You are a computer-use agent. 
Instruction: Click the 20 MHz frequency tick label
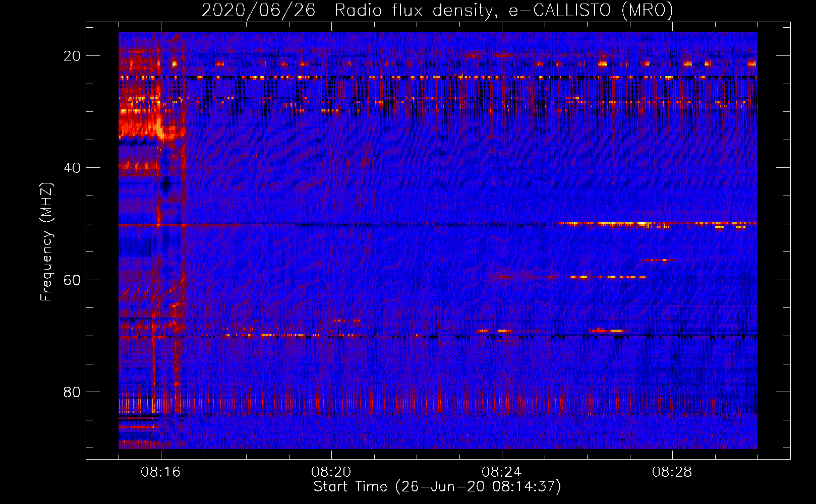(x=72, y=56)
